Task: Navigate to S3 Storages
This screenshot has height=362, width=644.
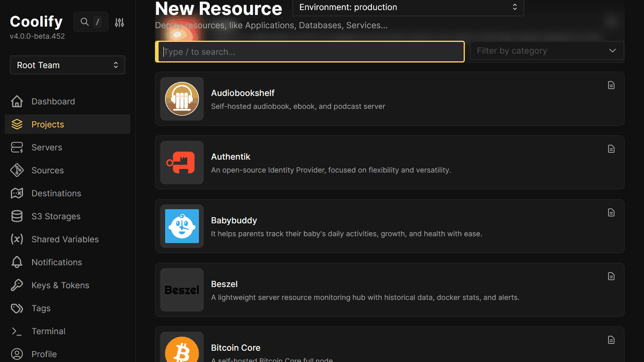Action: point(56,216)
